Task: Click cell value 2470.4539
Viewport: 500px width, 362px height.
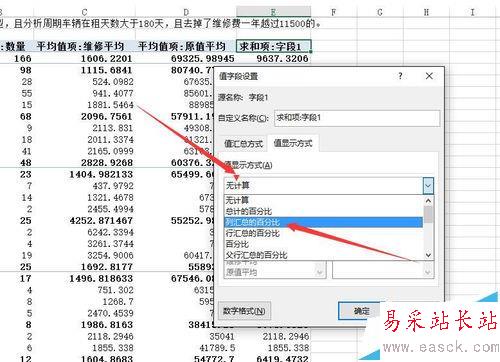Action: click(110, 313)
